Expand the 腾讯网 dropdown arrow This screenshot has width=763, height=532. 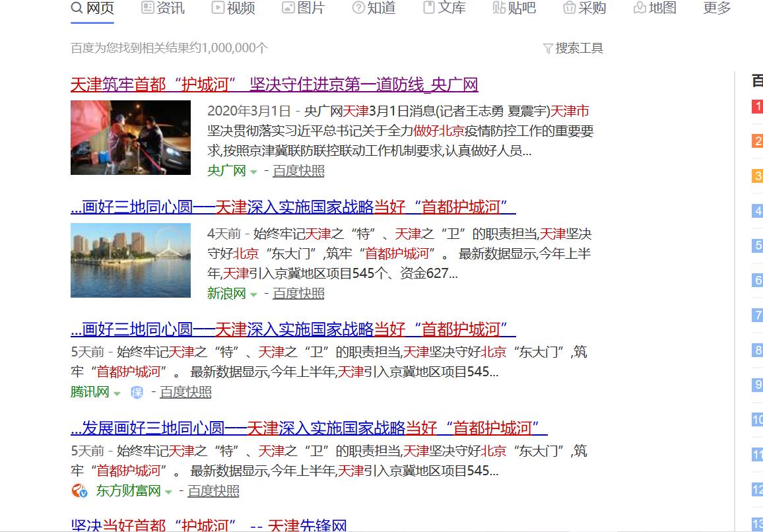pyautogui.click(x=116, y=392)
